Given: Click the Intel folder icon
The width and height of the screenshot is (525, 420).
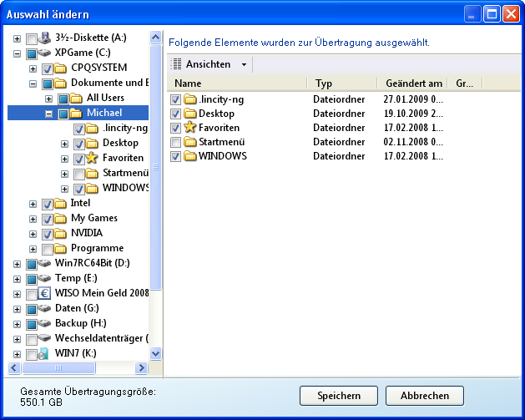Looking at the screenshot, I should (60, 203).
